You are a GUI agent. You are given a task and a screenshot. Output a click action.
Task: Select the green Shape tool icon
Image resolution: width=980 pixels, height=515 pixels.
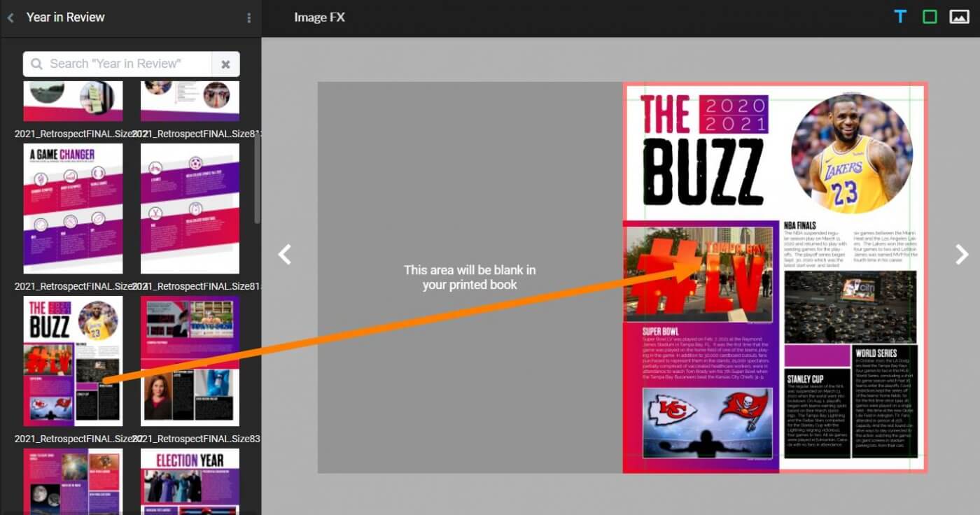point(930,17)
